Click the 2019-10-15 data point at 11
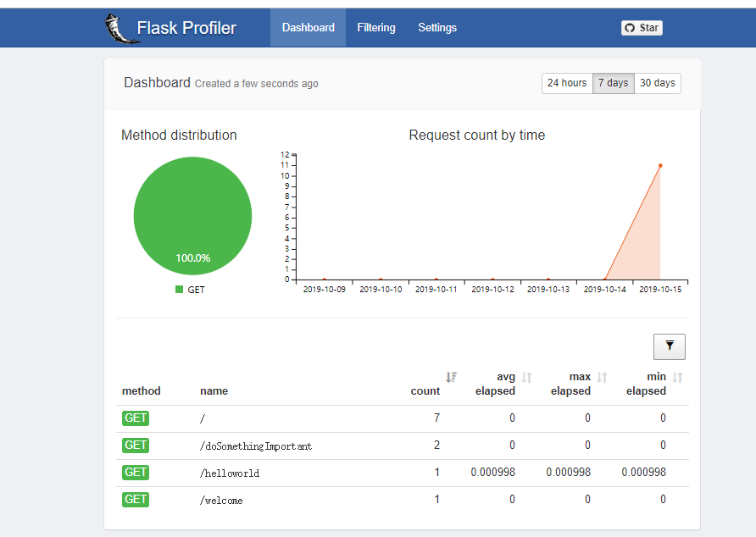The image size is (756, 537). 660,165
